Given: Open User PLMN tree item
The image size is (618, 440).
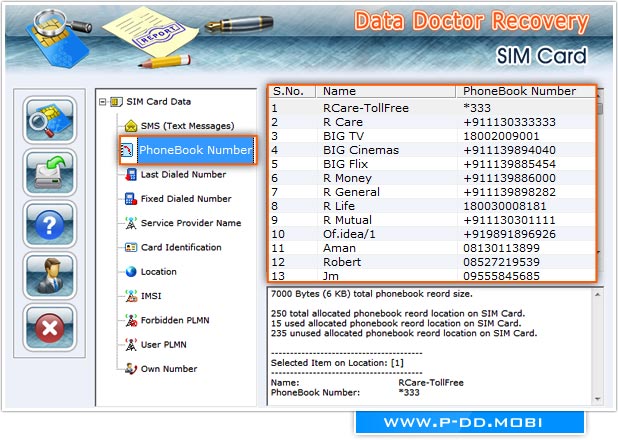Looking at the screenshot, I should [164, 345].
